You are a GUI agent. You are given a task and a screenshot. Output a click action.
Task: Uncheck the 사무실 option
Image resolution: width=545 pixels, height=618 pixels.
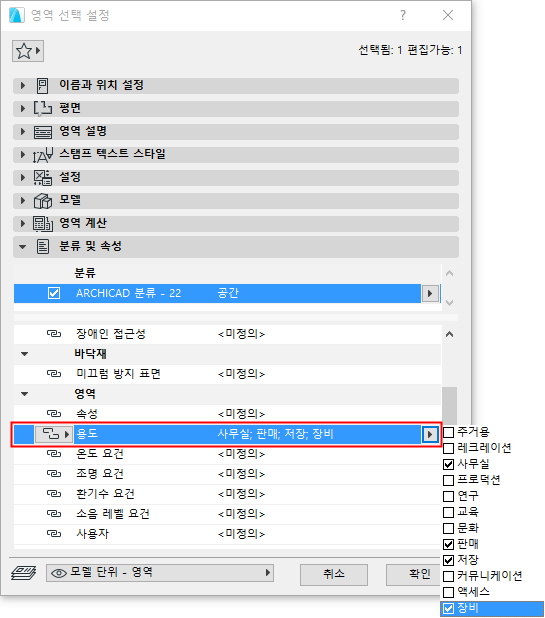pyautogui.click(x=448, y=464)
